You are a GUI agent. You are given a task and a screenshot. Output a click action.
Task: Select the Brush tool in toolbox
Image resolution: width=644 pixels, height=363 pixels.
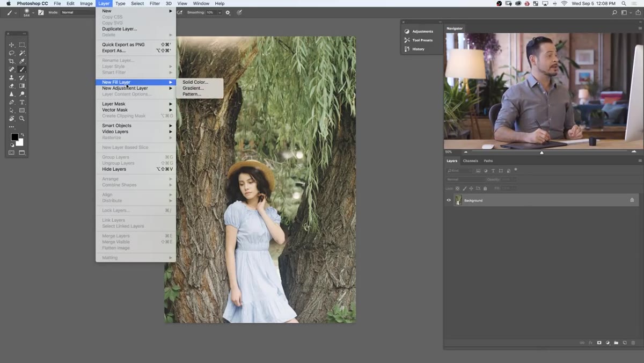pyautogui.click(x=22, y=69)
